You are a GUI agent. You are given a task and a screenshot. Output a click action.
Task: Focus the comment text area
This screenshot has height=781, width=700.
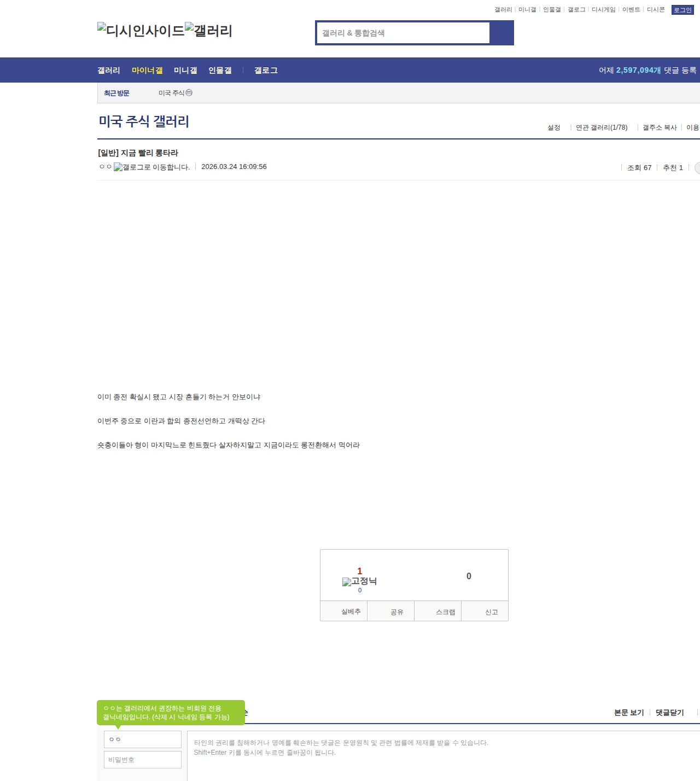click(444, 756)
